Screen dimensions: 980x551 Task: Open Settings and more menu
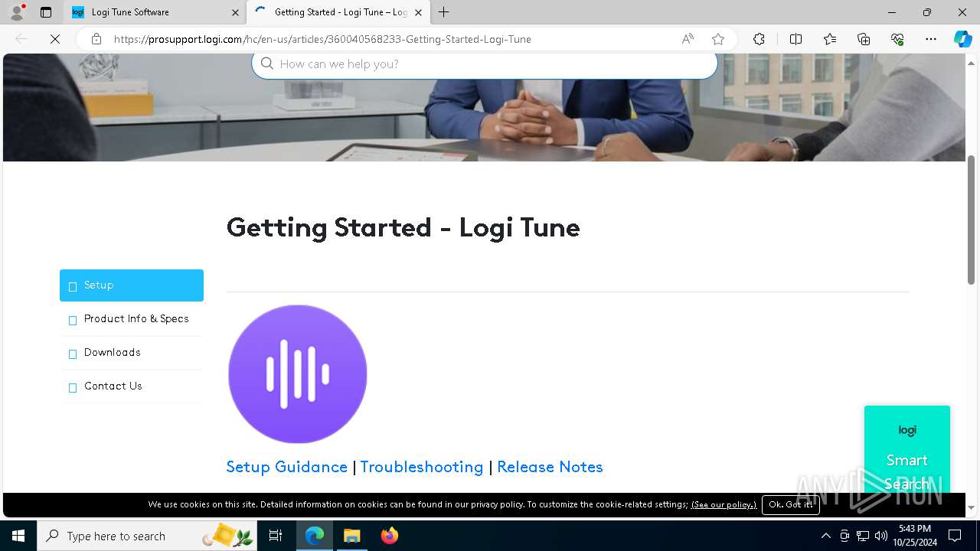click(931, 39)
